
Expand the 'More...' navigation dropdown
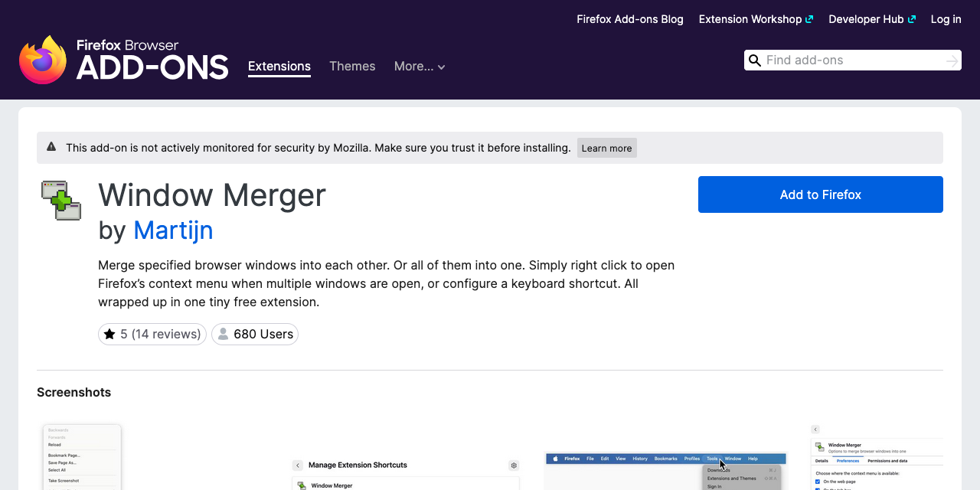[x=420, y=67]
